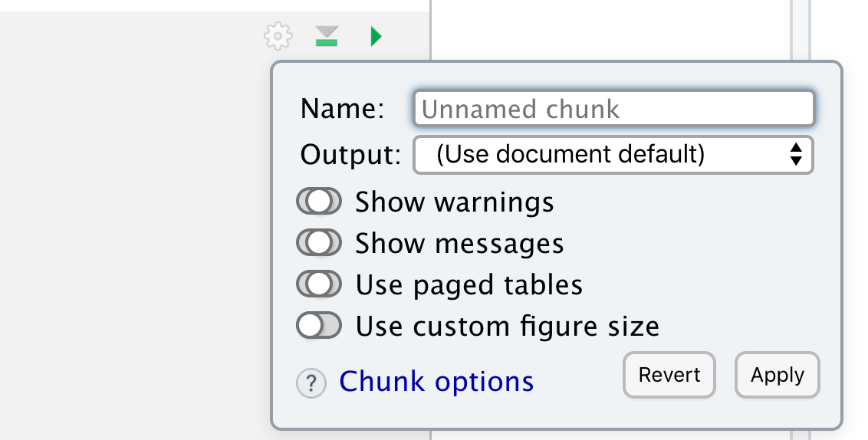Open chunk settings via the gear icon
This screenshot has height=440, width=868.
point(278,36)
